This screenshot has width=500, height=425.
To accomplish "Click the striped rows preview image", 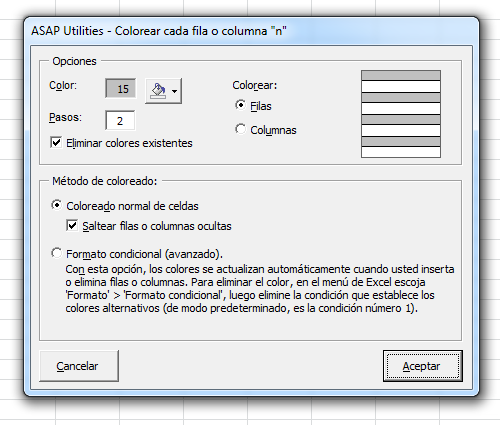I will click(401, 114).
